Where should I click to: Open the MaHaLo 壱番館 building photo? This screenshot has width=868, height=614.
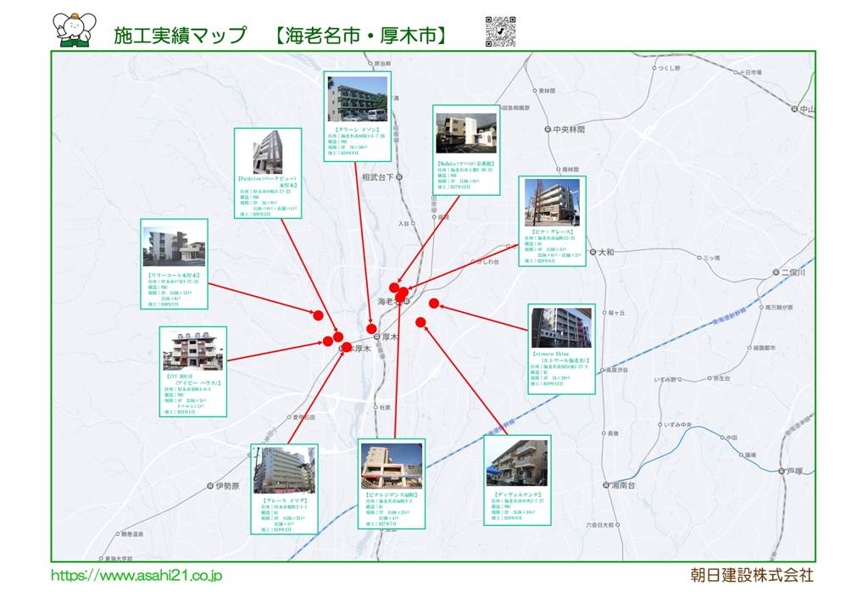pos(466,133)
